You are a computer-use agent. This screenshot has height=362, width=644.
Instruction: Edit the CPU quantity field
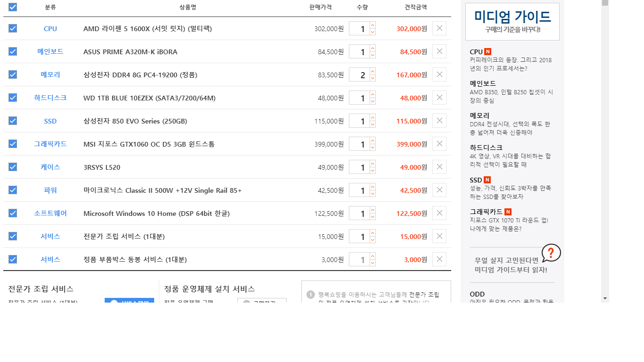point(359,28)
